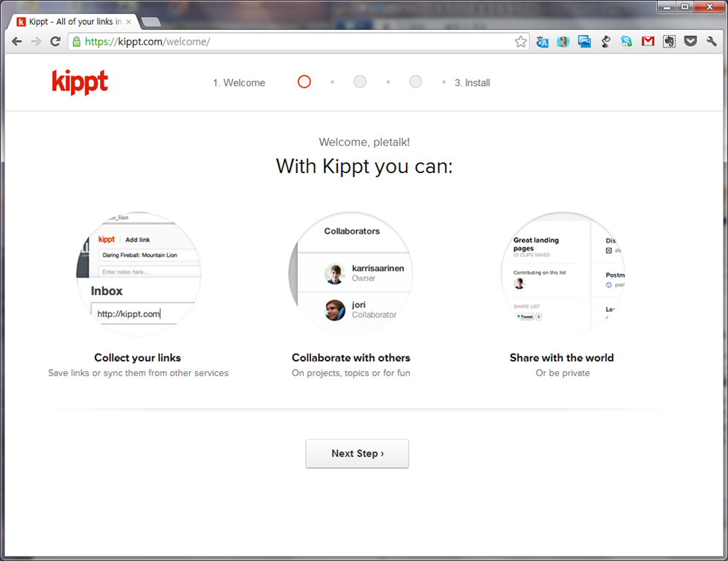
Task: Bookmark this page with the star icon
Action: [x=521, y=42]
